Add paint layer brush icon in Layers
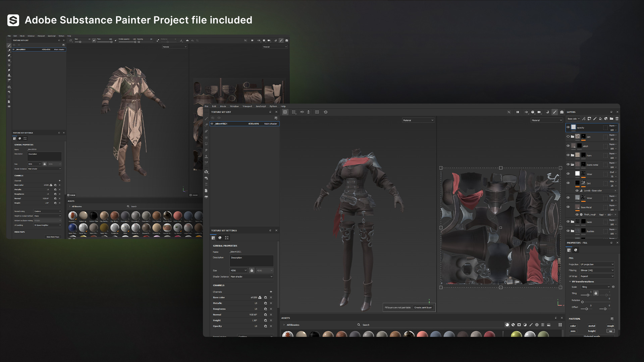Image resolution: width=644 pixels, height=362 pixels. [595, 119]
